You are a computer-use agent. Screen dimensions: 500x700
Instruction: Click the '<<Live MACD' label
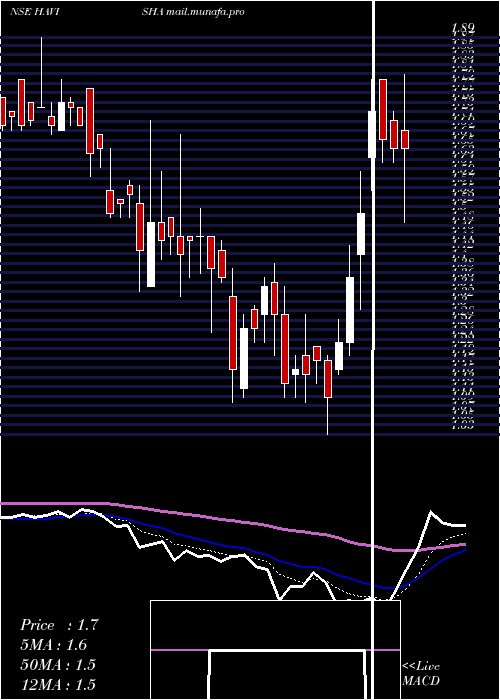coord(421,674)
